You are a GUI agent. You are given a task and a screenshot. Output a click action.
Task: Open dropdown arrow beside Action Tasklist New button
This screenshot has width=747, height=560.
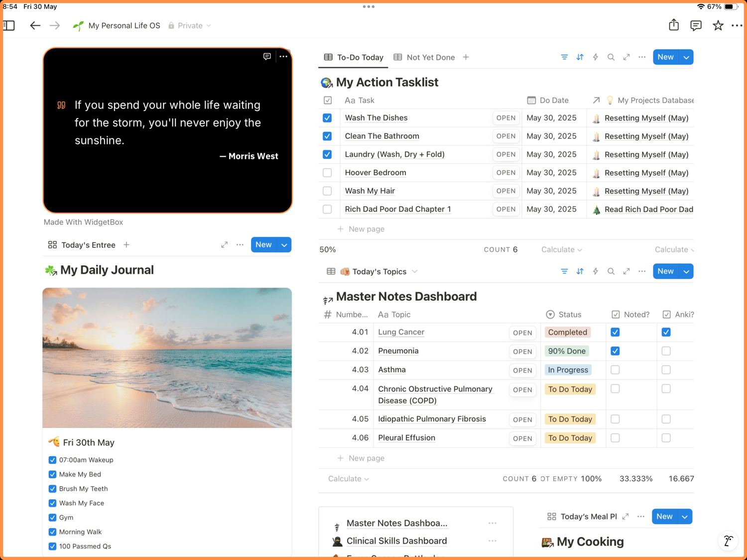[686, 57]
